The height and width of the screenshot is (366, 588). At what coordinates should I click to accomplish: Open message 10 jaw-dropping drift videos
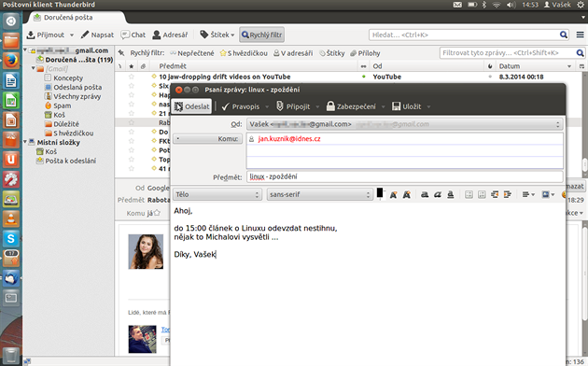[225, 77]
